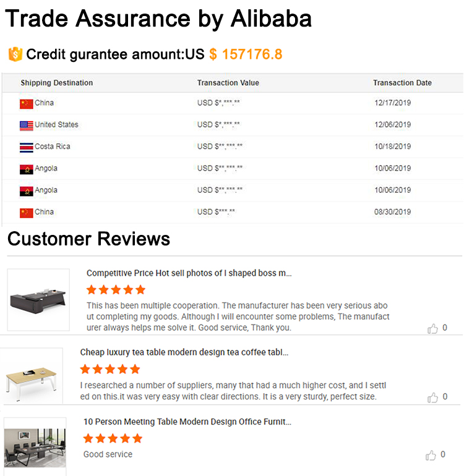
Task: Click the credit guarantee amount $157176.8
Action: click(x=246, y=54)
